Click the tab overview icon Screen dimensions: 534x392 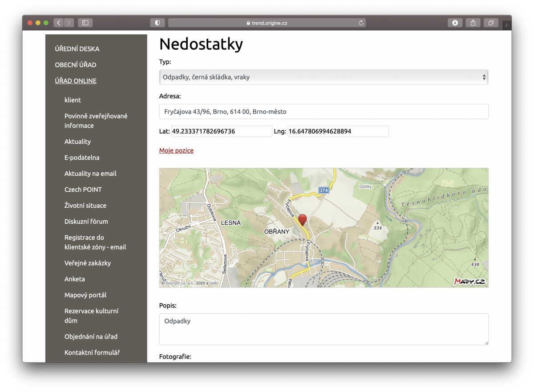point(490,22)
